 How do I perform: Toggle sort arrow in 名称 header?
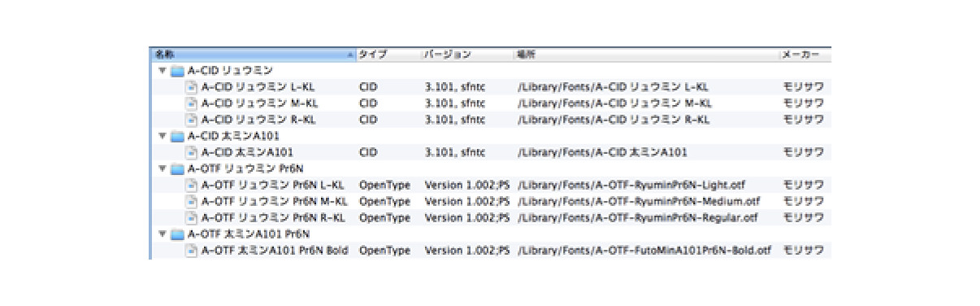[349, 55]
